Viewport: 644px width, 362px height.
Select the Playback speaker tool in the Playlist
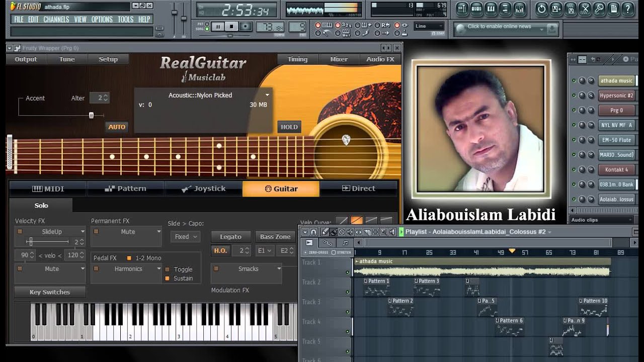click(392, 232)
